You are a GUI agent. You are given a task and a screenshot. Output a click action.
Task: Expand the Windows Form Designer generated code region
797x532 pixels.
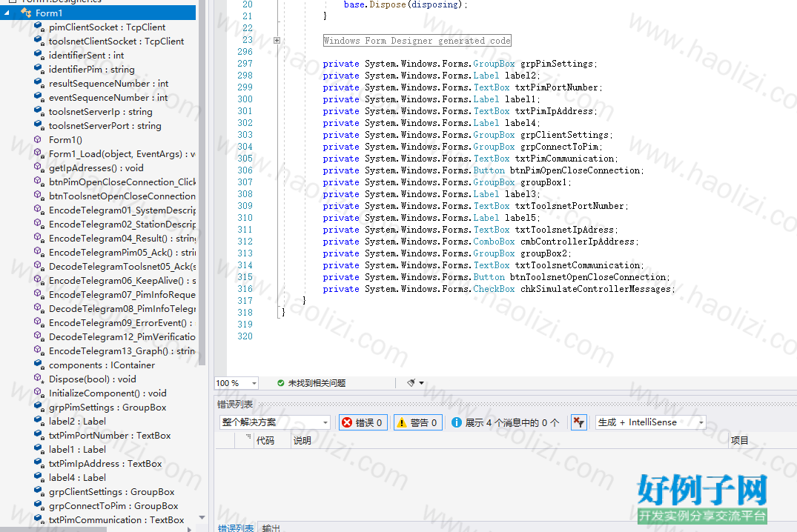(x=277, y=40)
